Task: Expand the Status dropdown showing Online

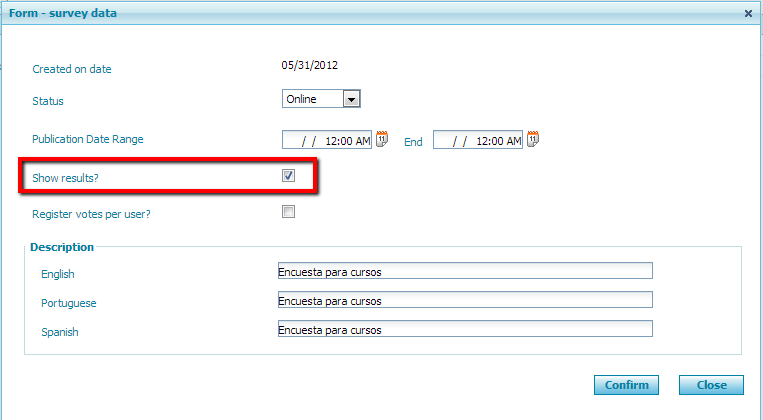Action: 350,99
